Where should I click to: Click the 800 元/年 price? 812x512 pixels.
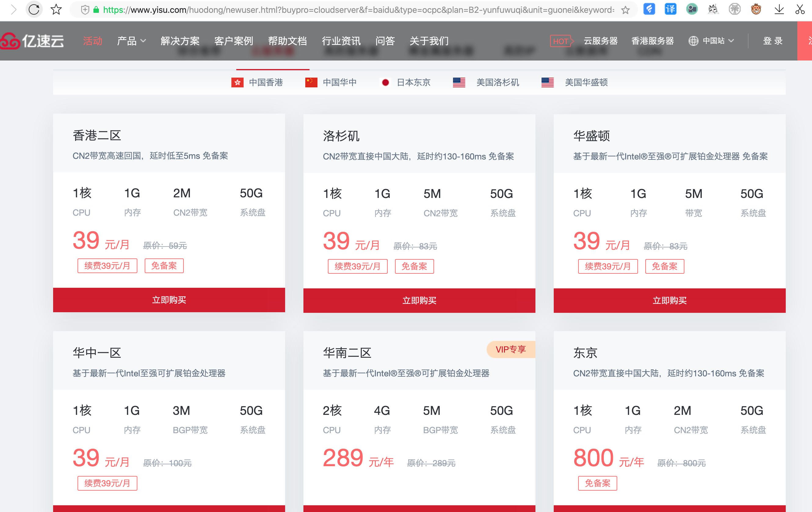point(608,458)
